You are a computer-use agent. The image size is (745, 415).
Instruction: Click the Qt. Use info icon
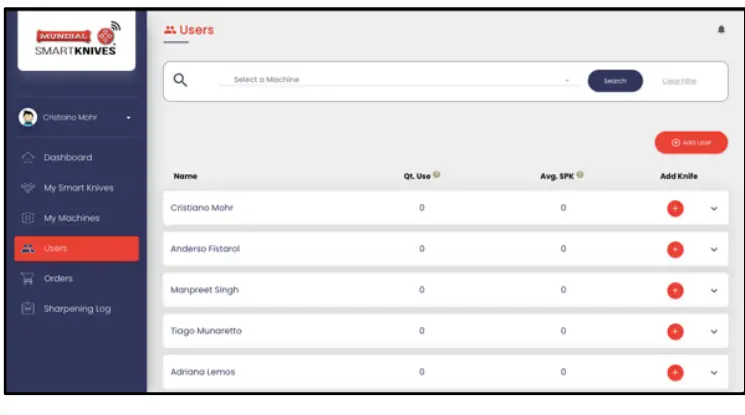(437, 176)
